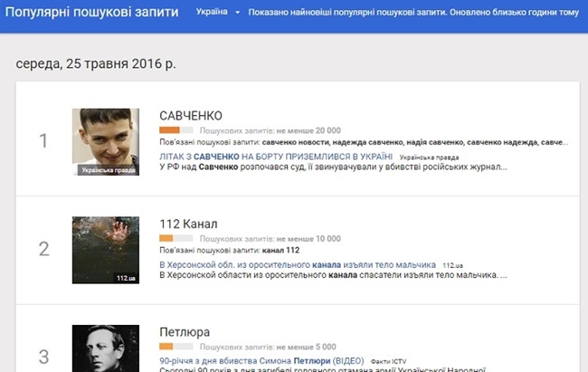Viewport: 588px width, 372px height.
Task: Open article 90-річчя з дня вбивства Симона Петлюри
Action: click(x=261, y=361)
